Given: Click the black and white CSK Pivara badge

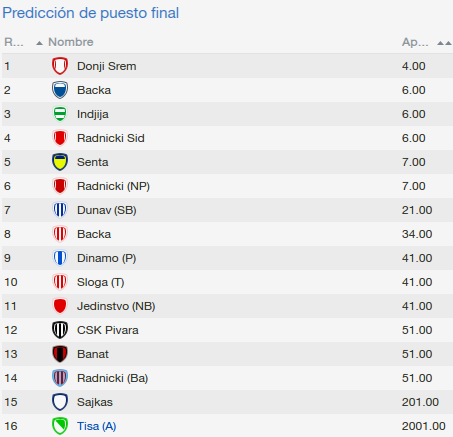Looking at the screenshot, I should pyautogui.click(x=60, y=330).
